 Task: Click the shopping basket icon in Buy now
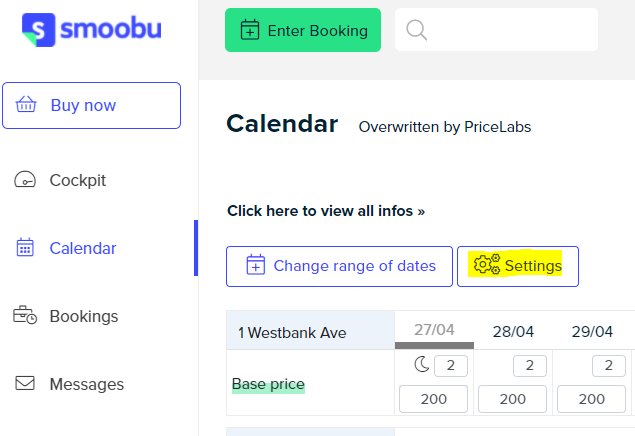click(x=26, y=104)
